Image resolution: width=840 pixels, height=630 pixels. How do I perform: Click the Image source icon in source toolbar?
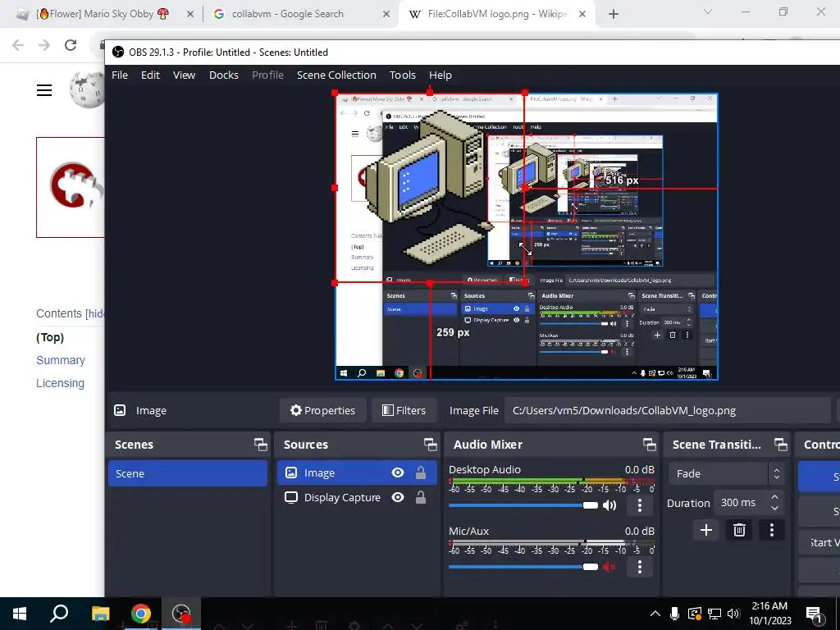(x=120, y=410)
